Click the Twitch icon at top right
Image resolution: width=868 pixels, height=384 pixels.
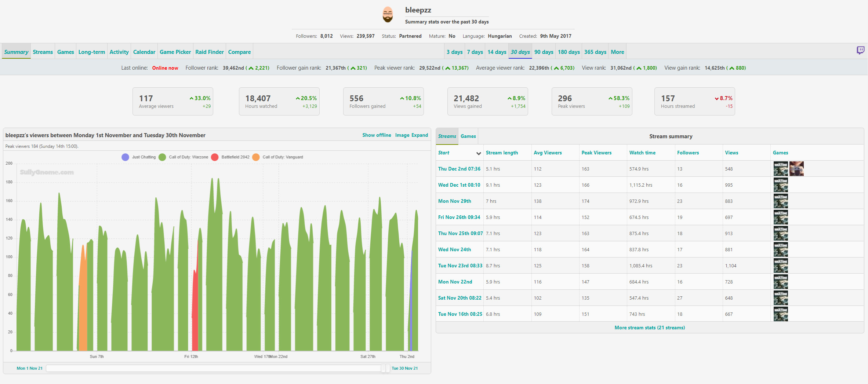(860, 50)
